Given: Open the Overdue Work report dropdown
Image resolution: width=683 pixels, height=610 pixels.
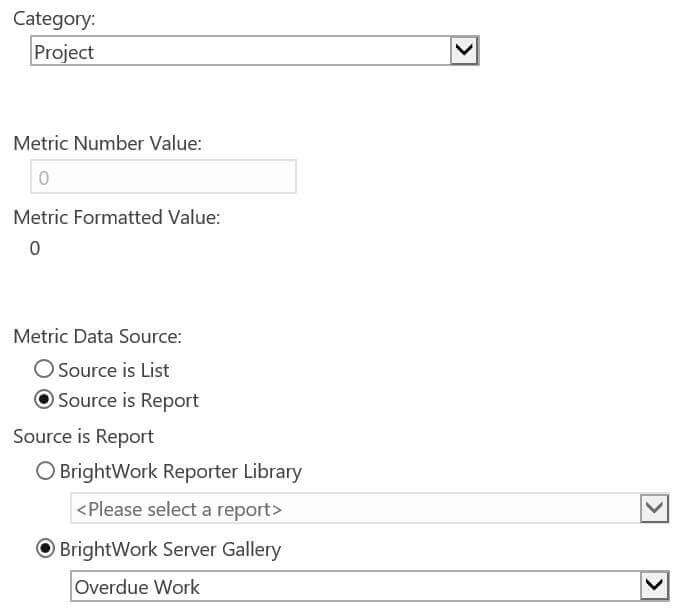Looking at the screenshot, I should click(370, 586).
